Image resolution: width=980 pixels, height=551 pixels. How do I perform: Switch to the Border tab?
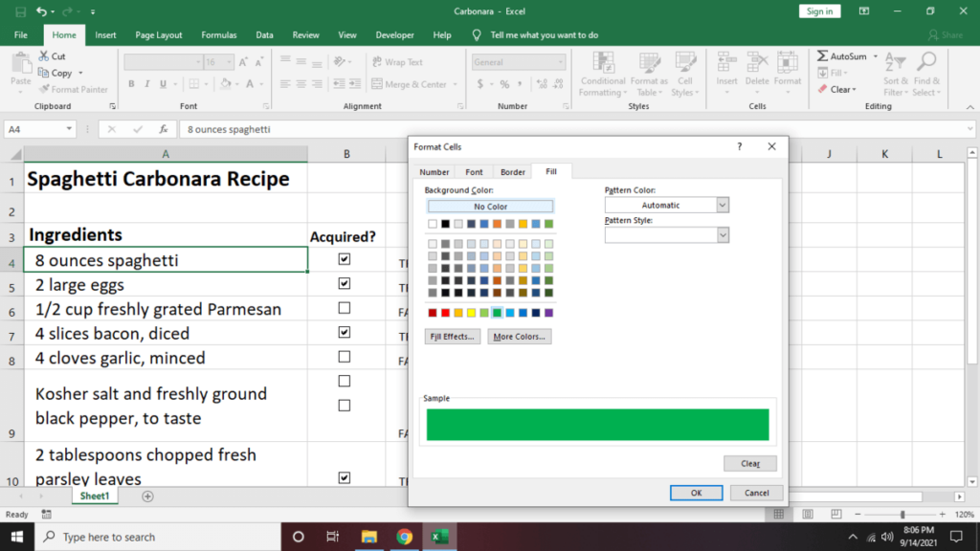[x=513, y=172]
